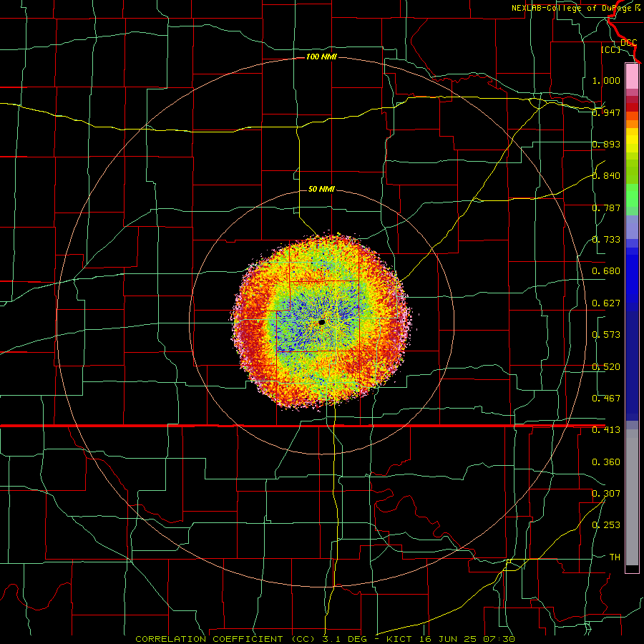
Task: Click the [CC] product label near the legend
Action: (x=611, y=49)
